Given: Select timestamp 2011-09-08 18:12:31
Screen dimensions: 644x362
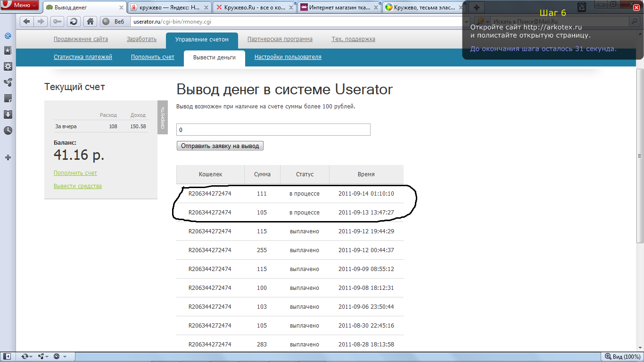Looking at the screenshot, I should [366, 288].
